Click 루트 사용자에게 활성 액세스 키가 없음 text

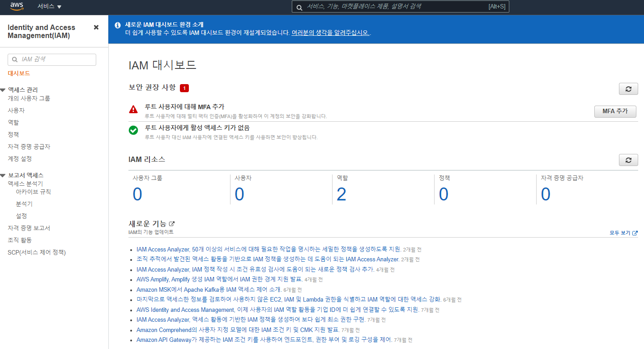[197, 128]
